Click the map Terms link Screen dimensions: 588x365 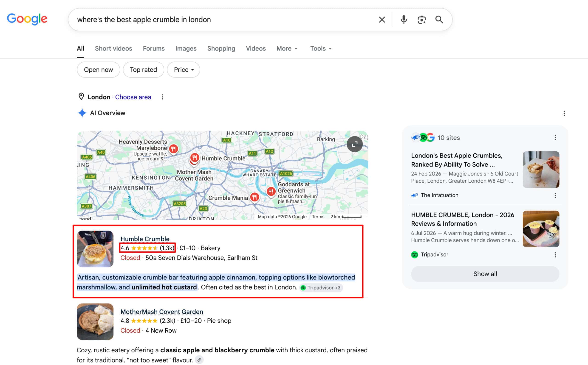click(x=318, y=217)
